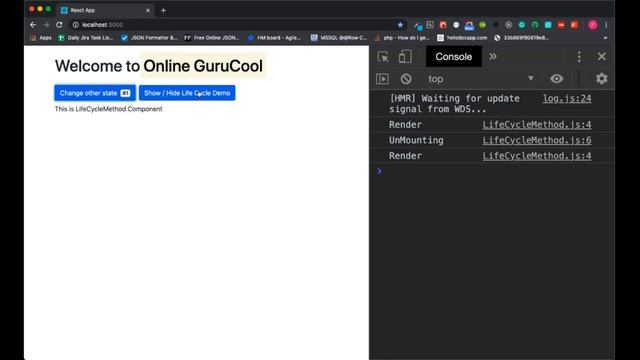Expand more DevTools tabs with the double chevron

point(493,56)
